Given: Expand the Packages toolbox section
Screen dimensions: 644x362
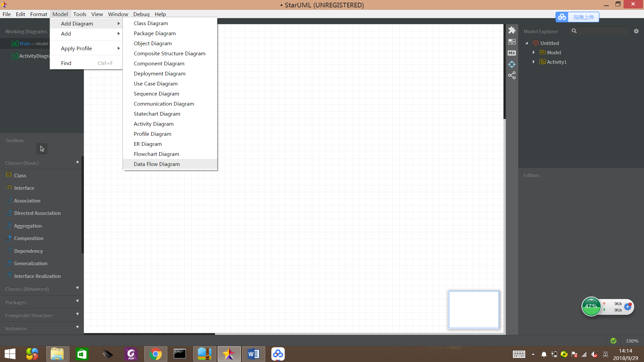Looking at the screenshot, I should point(77,302).
